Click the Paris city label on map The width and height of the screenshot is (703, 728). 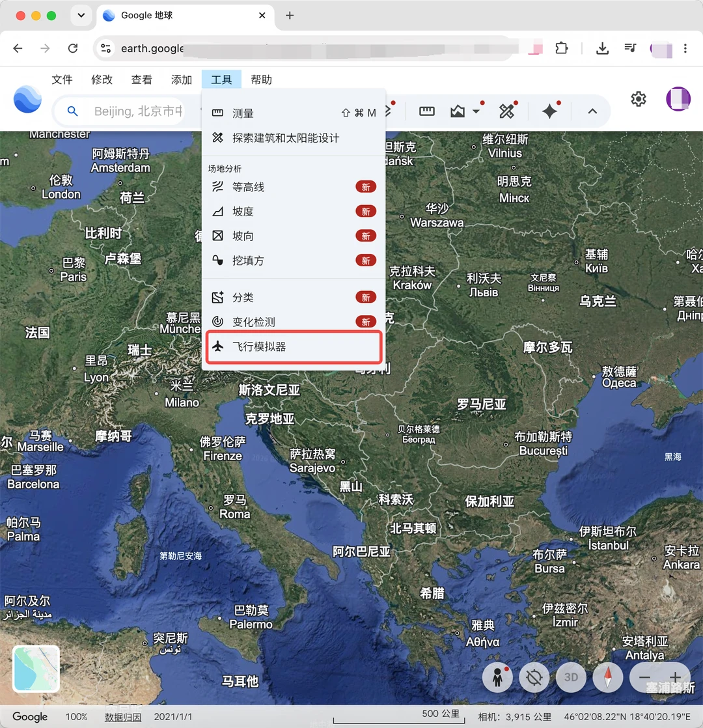(74, 277)
